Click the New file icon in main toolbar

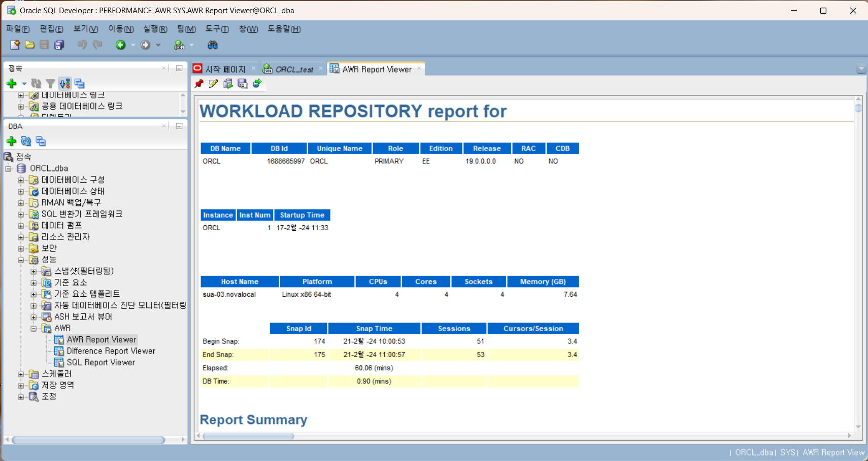[x=15, y=45]
